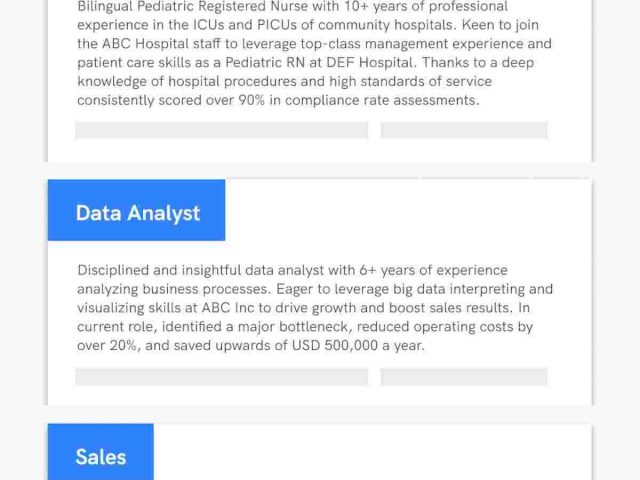640x480 pixels.
Task: Select the Data Analyst summary paragraph
Action: (x=314, y=308)
